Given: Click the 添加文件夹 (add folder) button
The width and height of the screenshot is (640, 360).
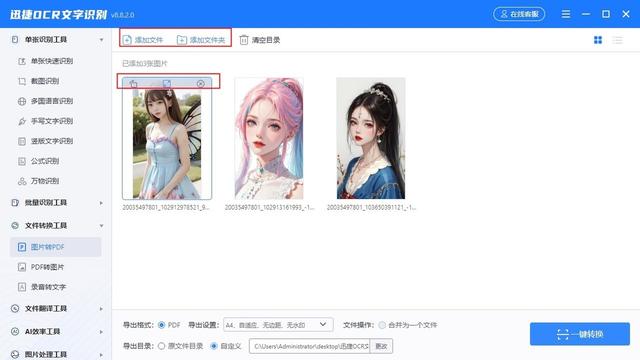Looking at the screenshot, I should click(201, 40).
